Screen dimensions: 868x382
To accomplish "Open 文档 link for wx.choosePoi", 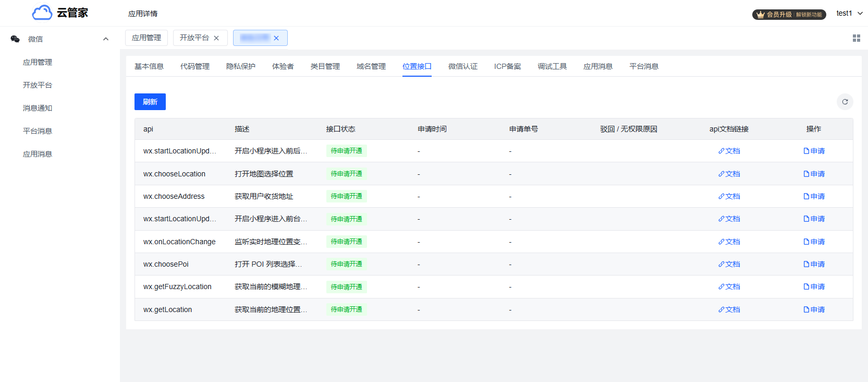I will [x=729, y=264].
